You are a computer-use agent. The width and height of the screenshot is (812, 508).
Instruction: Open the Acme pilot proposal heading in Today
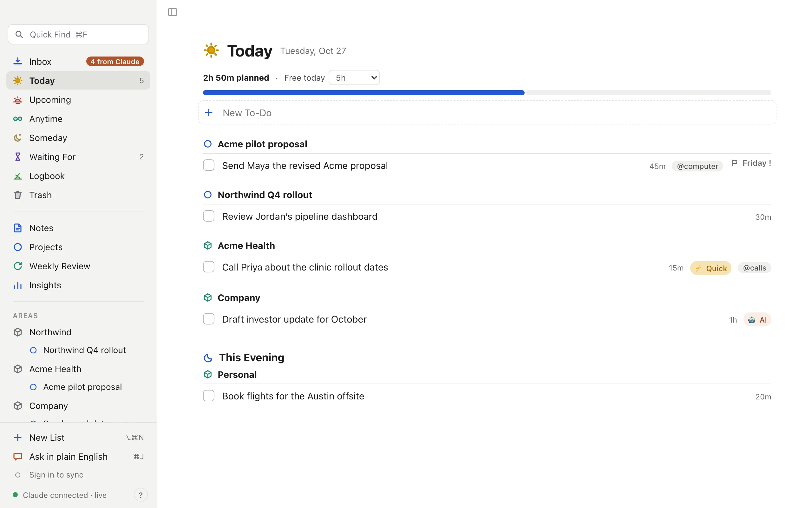[x=262, y=144]
